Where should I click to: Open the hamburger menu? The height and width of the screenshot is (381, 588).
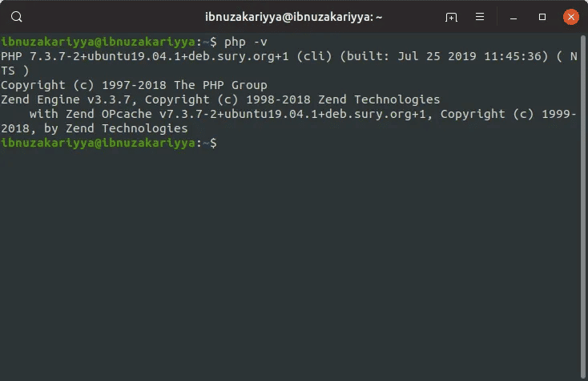coord(480,17)
